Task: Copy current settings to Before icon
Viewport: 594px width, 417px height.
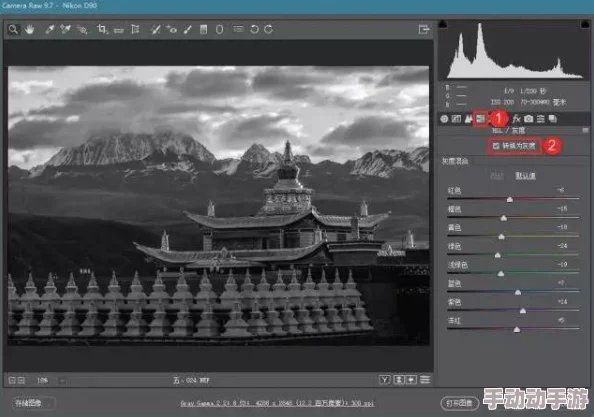Action: 411,380
